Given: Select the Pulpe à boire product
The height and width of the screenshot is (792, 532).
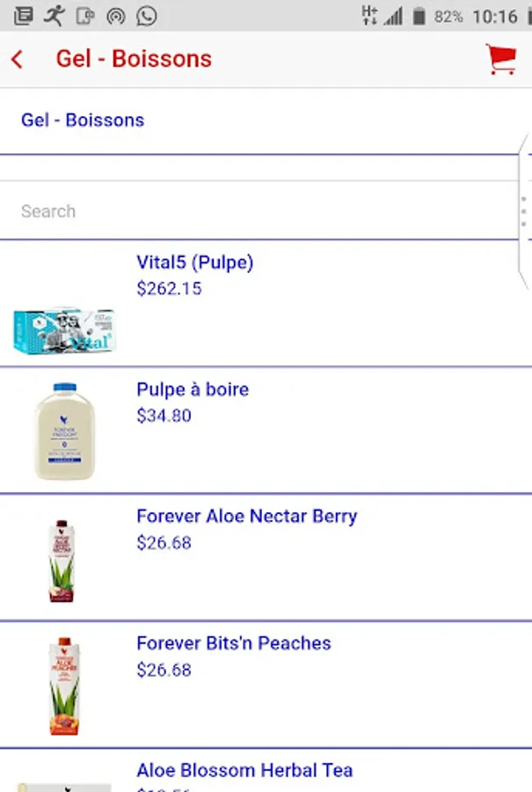Looking at the screenshot, I should click(193, 389).
